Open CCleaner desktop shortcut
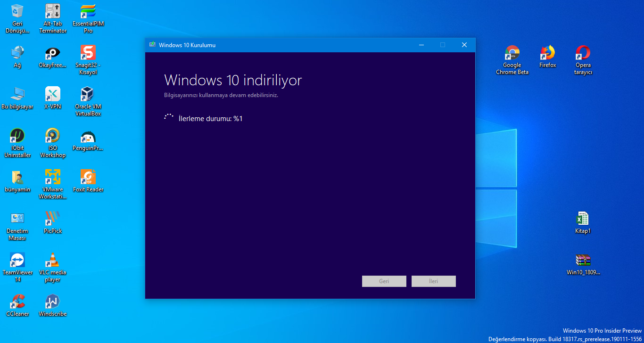644x343 pixels. (x=17, y=305)
